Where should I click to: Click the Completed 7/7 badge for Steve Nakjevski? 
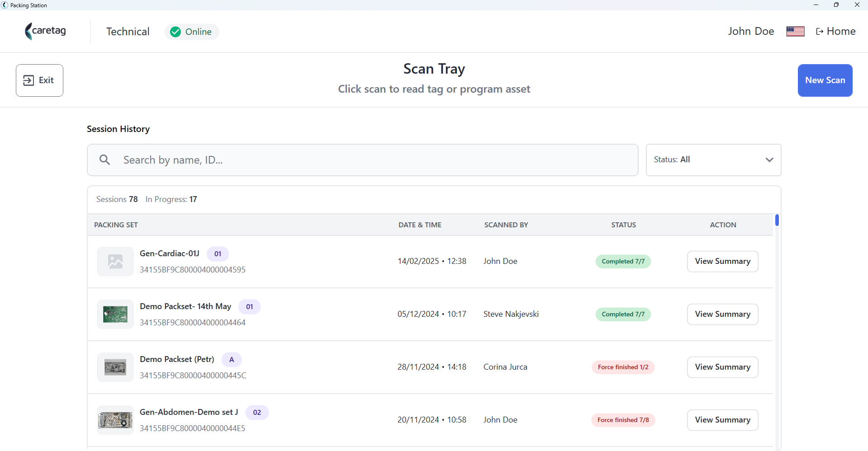pos(623,314)
